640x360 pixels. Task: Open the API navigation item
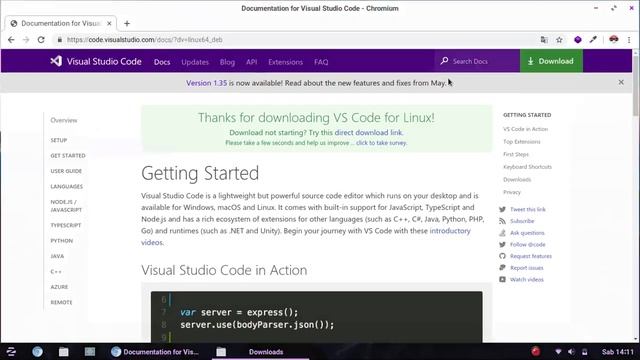pos(251,62)
